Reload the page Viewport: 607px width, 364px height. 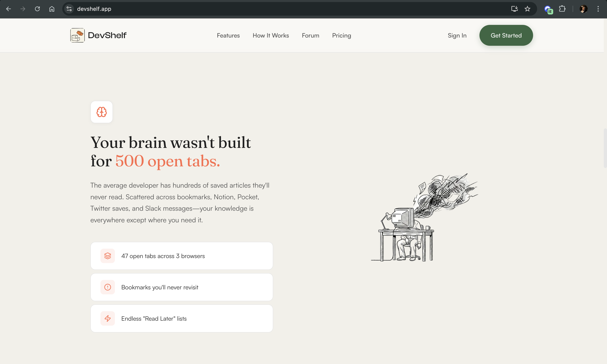coord(37,9)
